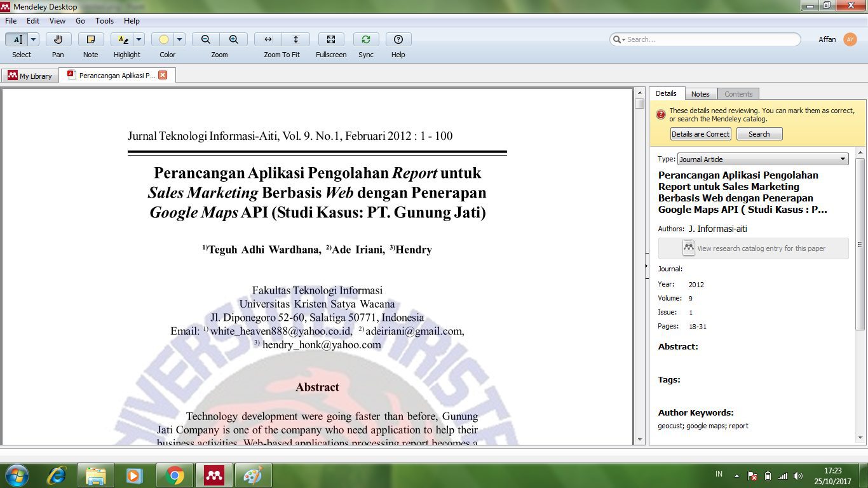Click the Action Center flag tray icon
Screen dimensions: 868x488
[x=752, y=475]
